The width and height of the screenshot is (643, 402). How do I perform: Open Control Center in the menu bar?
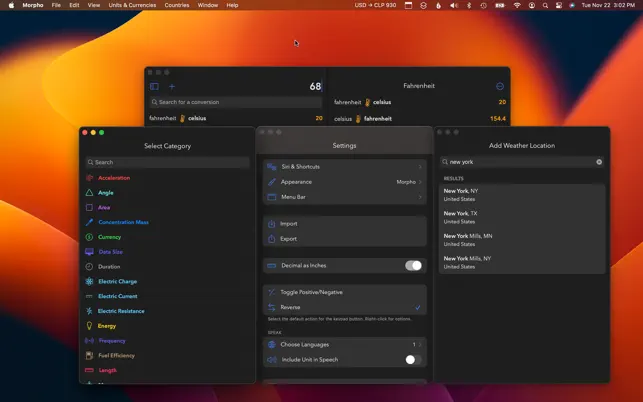tap(559, 5)
